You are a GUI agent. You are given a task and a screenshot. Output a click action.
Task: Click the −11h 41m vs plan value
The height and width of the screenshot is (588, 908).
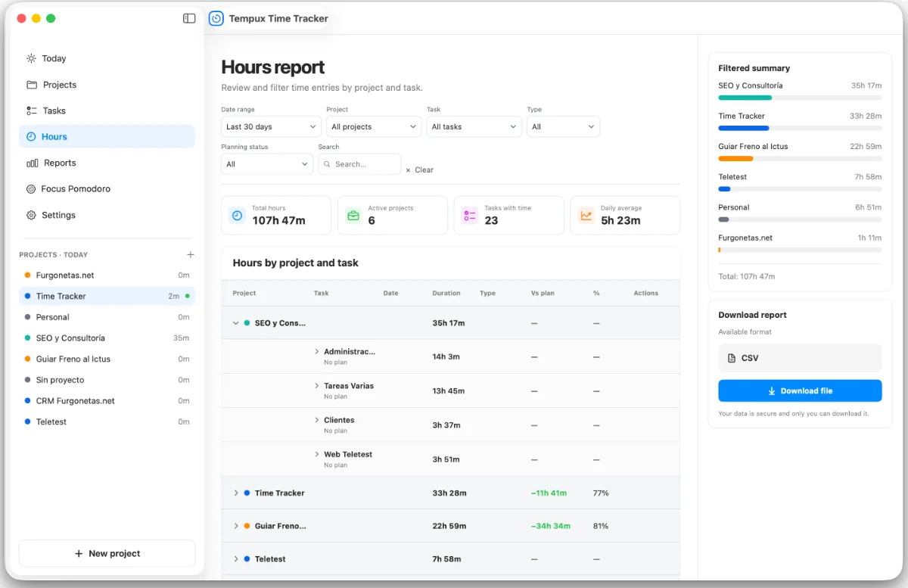point(549,493)
